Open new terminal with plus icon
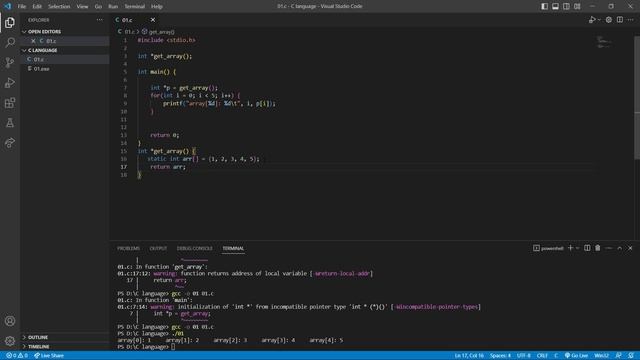The width and height of the screenshot is (640, 360). click(570, 248)
